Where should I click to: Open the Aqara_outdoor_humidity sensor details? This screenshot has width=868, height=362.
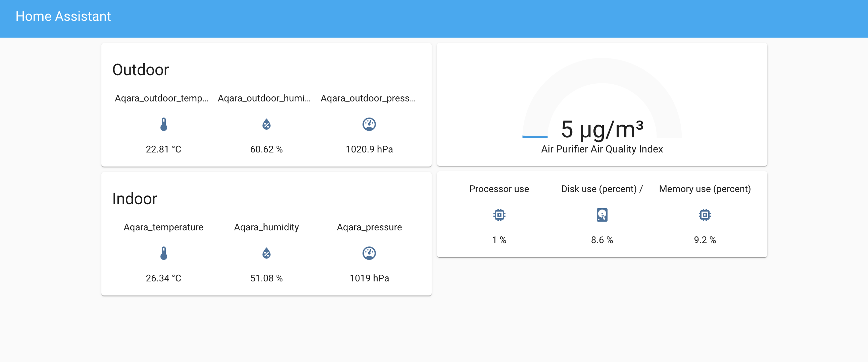[265, 98]
